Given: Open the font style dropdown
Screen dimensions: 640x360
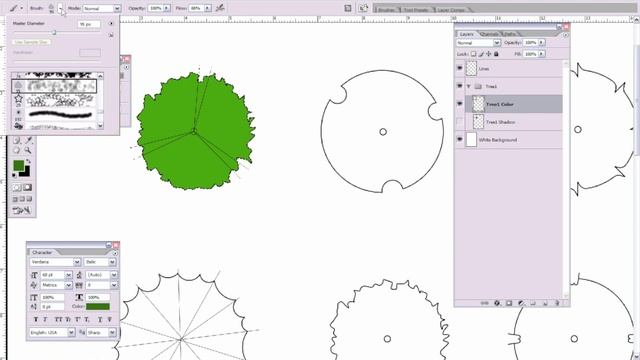Looking at the screenshot, I should tap(112, 262).
